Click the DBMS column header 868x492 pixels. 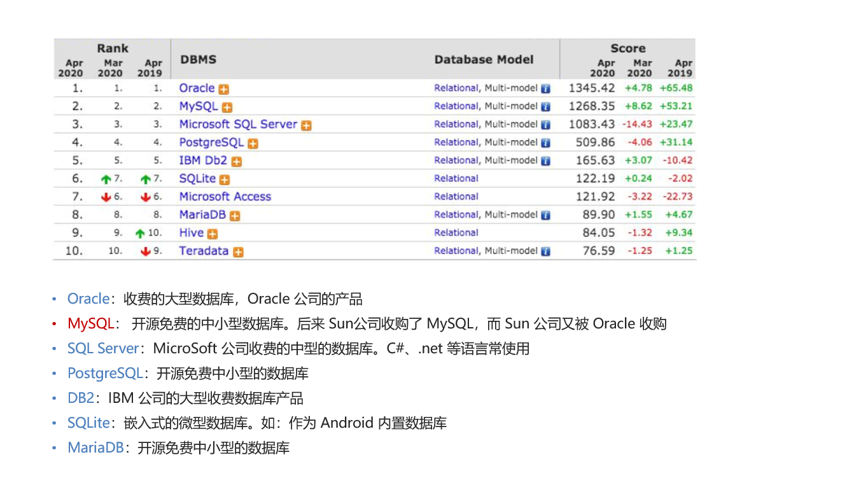pyautogui.click(x=199, y=59)
